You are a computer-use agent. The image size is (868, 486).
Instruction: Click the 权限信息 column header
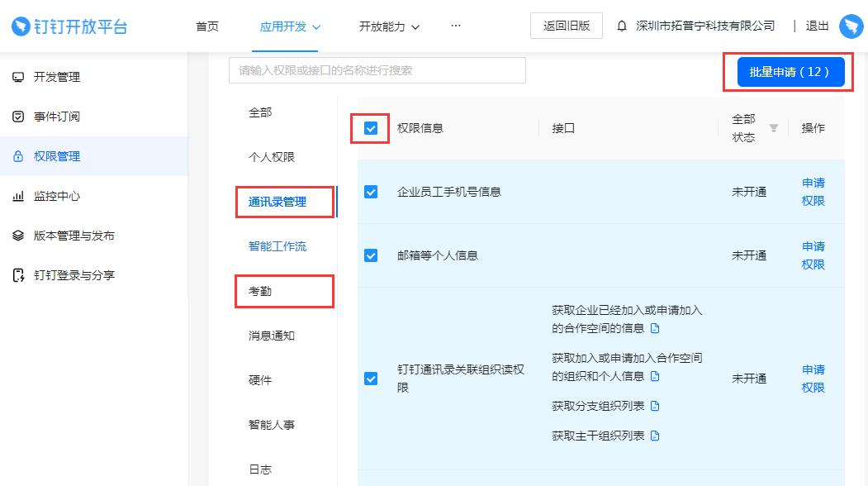420,129
